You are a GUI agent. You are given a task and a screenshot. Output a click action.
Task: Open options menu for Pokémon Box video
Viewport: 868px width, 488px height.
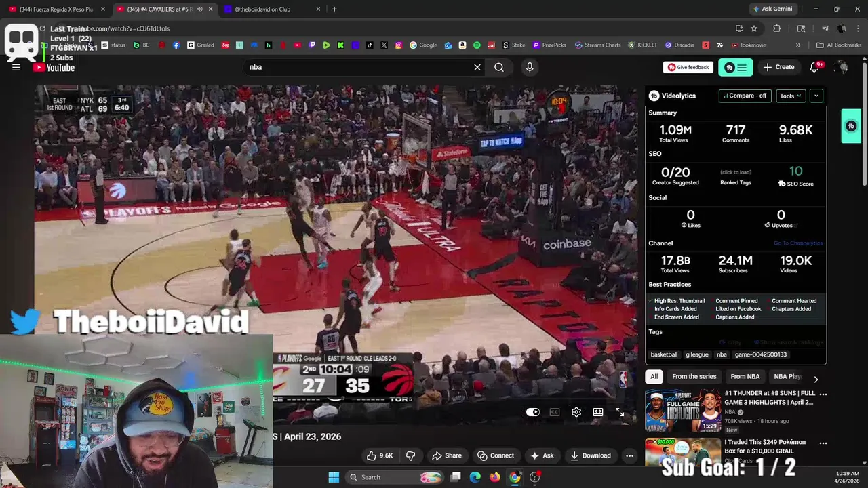(823, 443)
